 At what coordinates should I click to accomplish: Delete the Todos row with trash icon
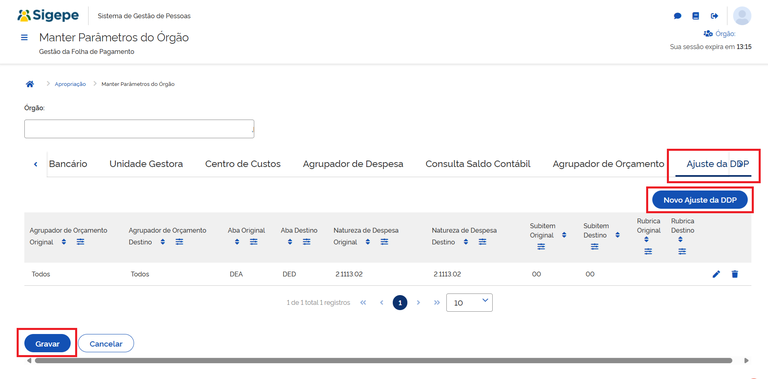coord(734,274)
